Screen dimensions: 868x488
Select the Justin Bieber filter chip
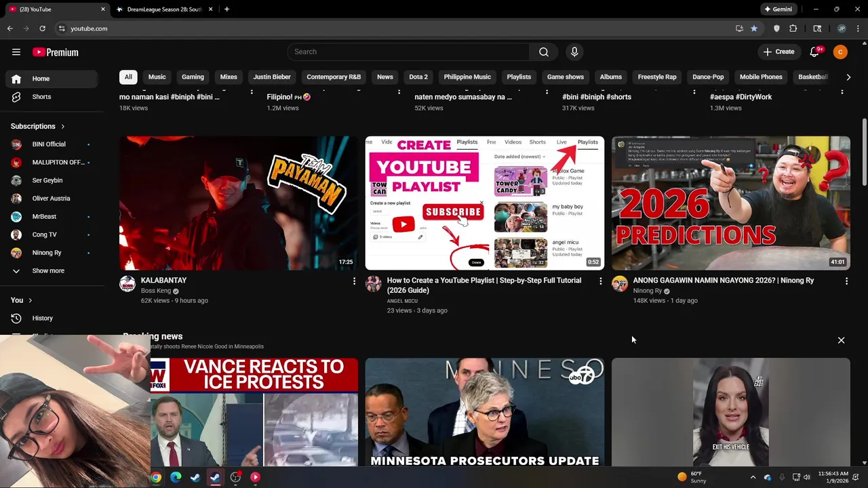[x=272, y=77]
